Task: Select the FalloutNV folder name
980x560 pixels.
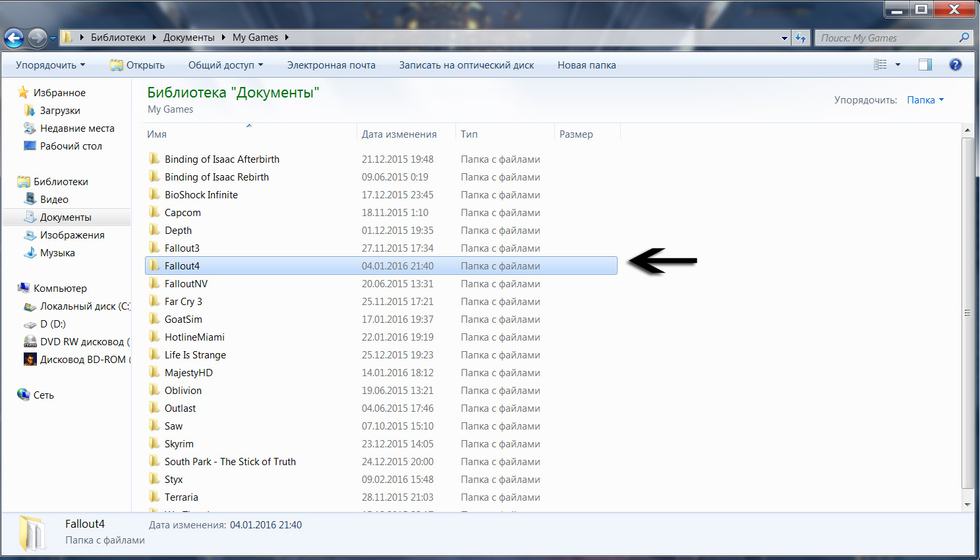Action: click(186, 284)
